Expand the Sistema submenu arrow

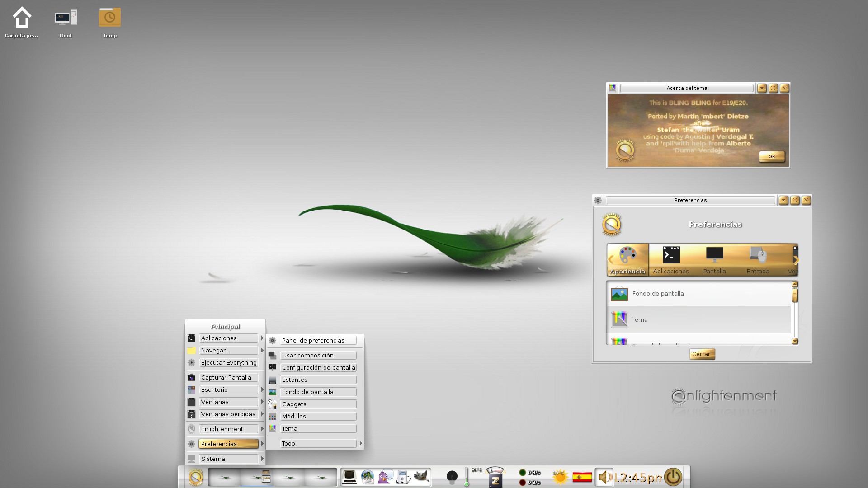coord(262,459)
